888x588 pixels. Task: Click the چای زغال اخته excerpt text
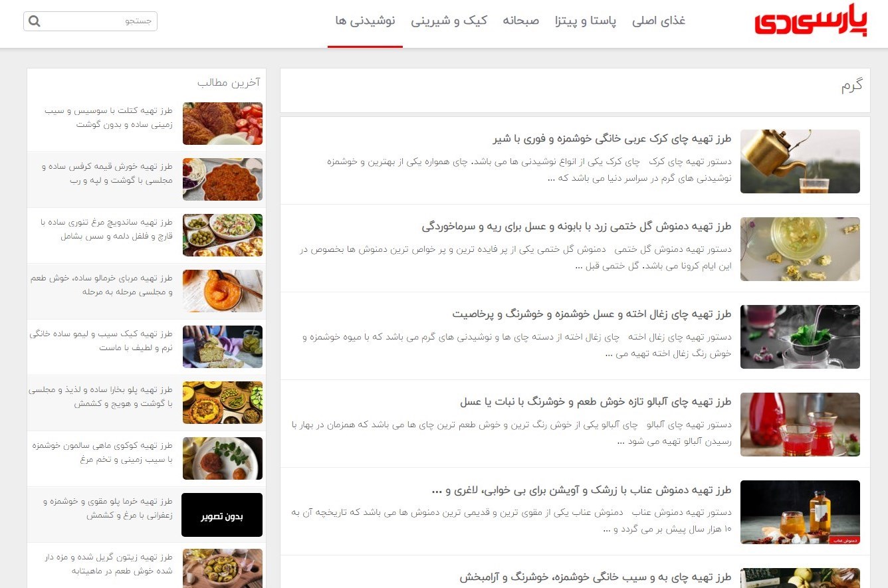point(517,345)
